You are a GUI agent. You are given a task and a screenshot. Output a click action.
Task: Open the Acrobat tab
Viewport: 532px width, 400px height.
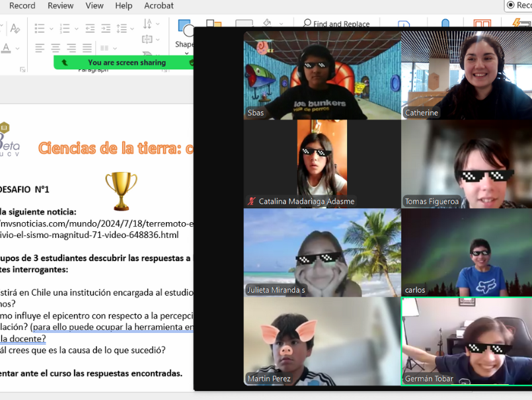point(159,6)
